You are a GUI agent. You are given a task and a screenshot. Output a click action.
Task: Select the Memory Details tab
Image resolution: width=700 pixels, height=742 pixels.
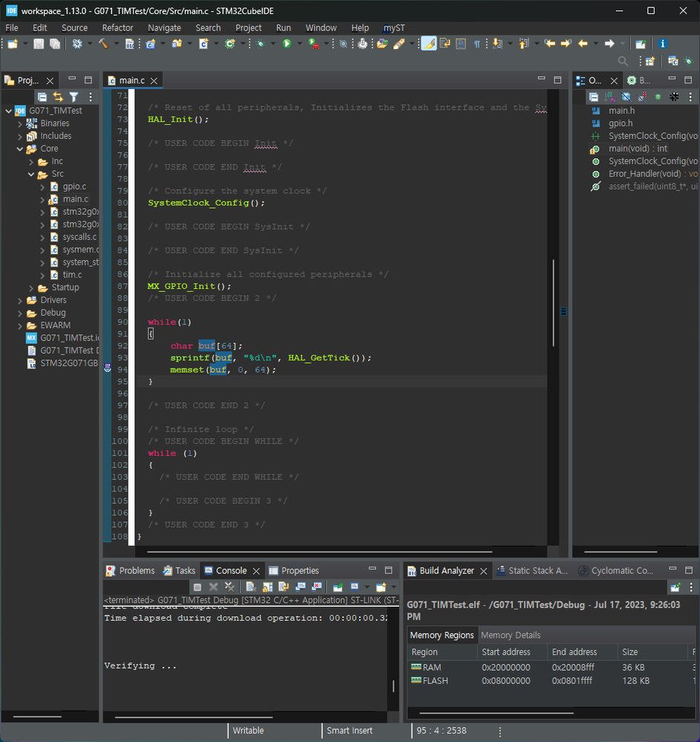[x=511, y=635]
